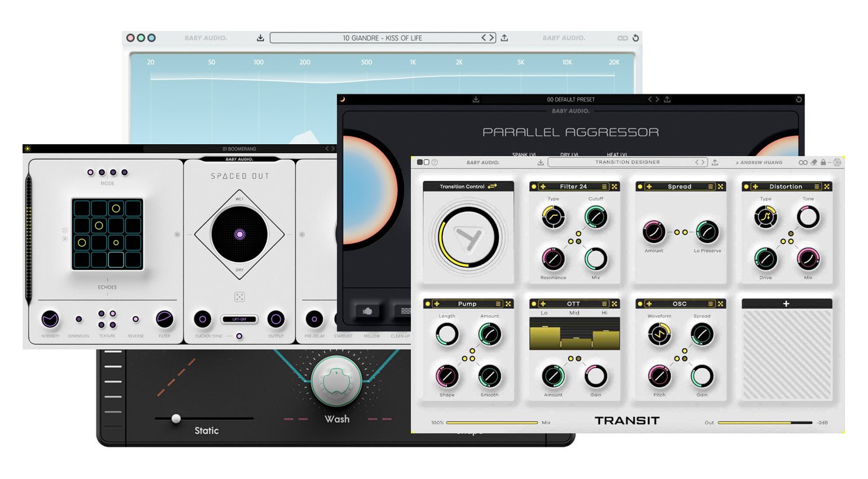Click the Transition Control direction arrows icon
The height and width of the screenshot is (479, 868).
(492, 186)
